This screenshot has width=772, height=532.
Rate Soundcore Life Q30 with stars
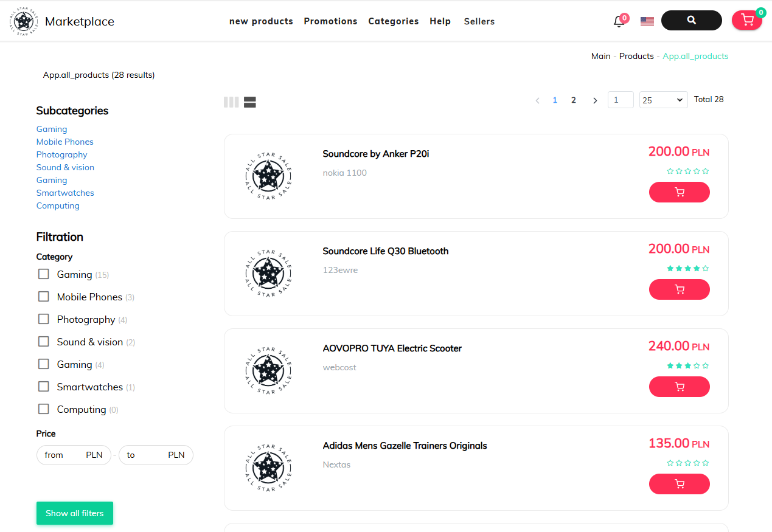click(x=687, y=268)
